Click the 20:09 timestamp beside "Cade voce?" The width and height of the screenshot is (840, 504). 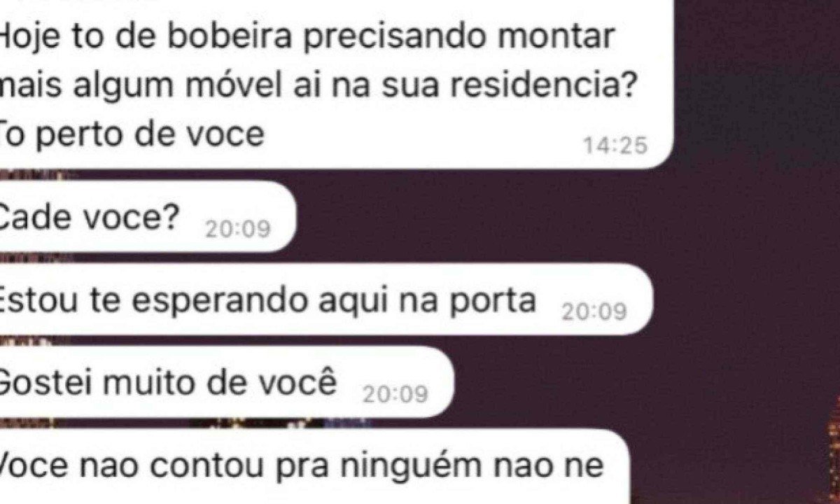click(237, 228)
